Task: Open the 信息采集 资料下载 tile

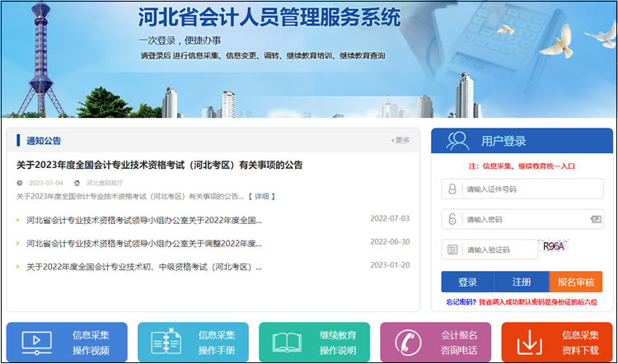Action: pyautogui.click(x=557, y=342)
